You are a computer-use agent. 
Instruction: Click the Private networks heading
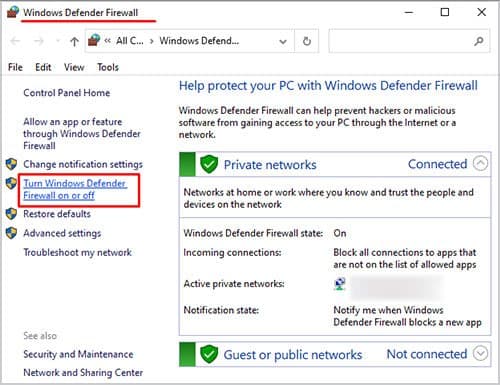pyautogui.click(x=270, y=165)
